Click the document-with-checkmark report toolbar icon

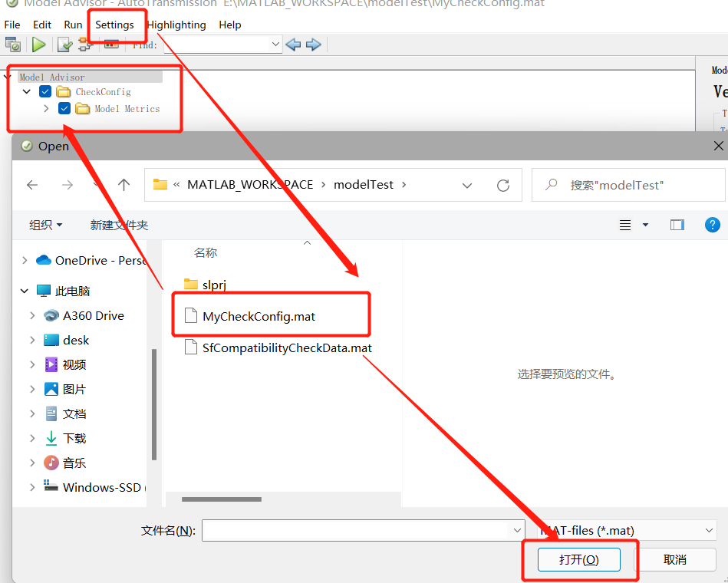coord(64,44)
